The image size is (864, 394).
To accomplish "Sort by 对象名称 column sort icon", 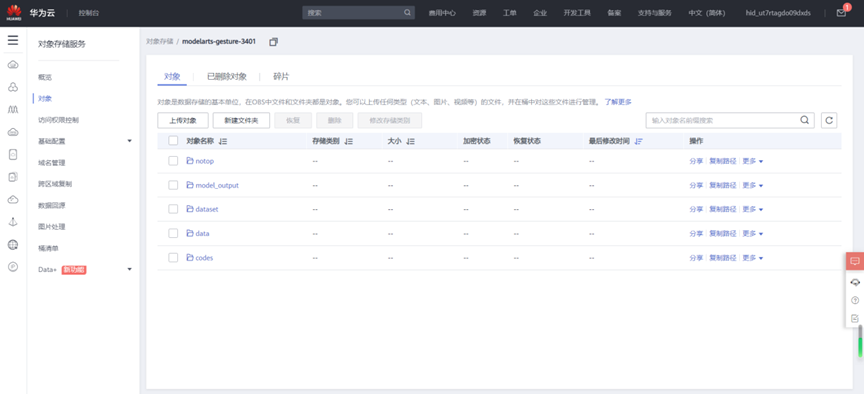I will coord(223,142).
